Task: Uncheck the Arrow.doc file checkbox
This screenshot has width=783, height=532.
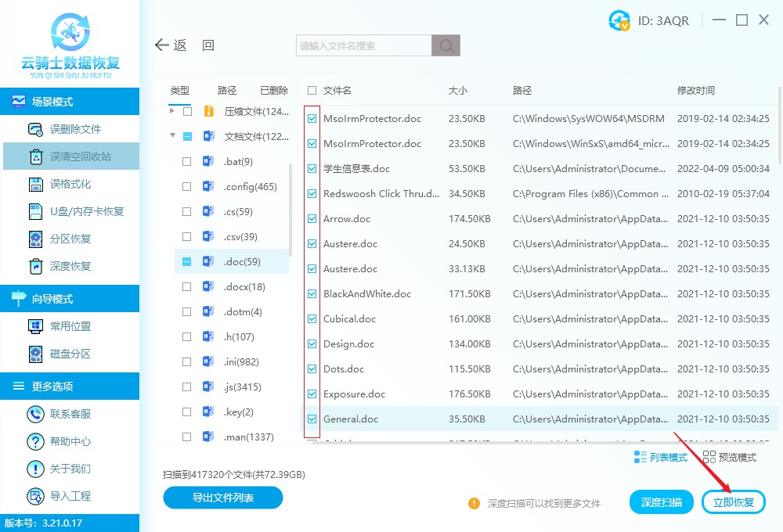Action: pyautogui.click(x=312, y=218)
